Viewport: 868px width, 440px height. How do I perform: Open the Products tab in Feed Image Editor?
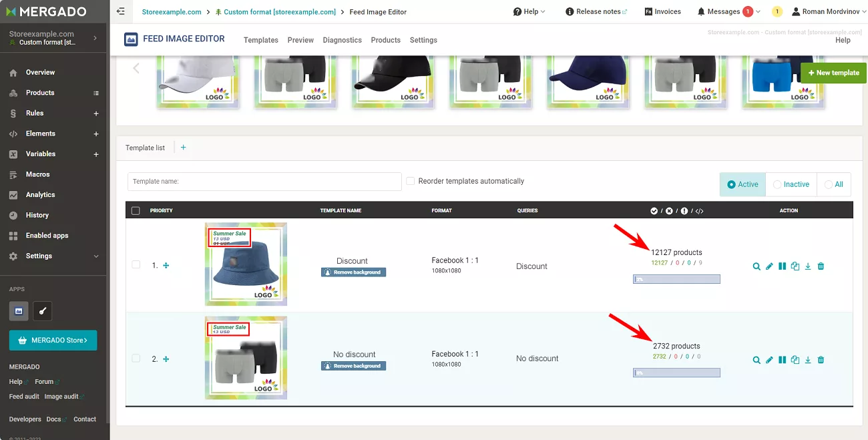click(386, 40)
